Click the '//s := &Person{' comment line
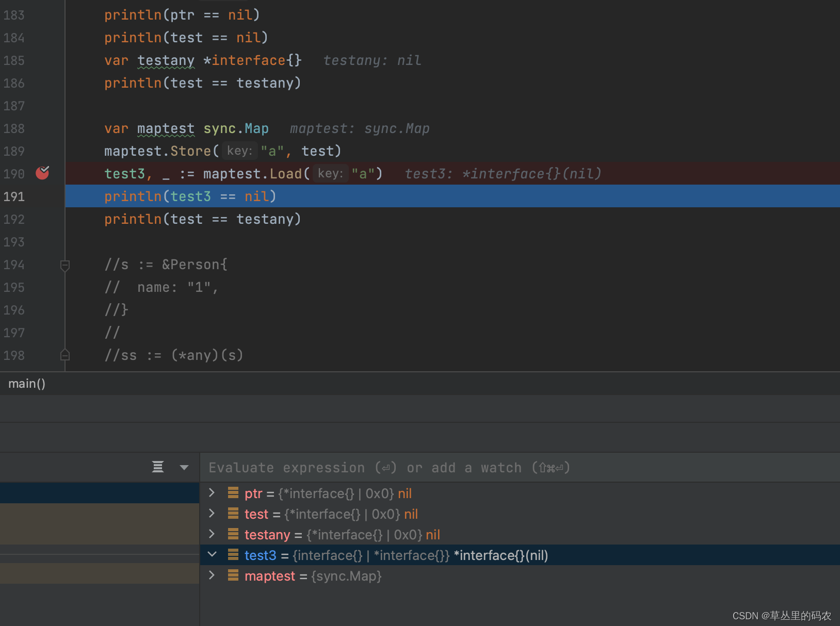 pyautogui.click(x=166, y=265)
